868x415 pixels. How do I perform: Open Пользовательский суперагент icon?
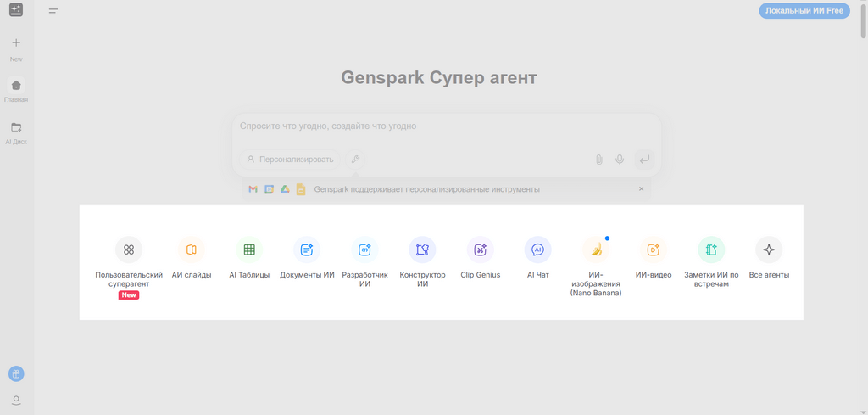pyautogui.click(x=129, y=250)
